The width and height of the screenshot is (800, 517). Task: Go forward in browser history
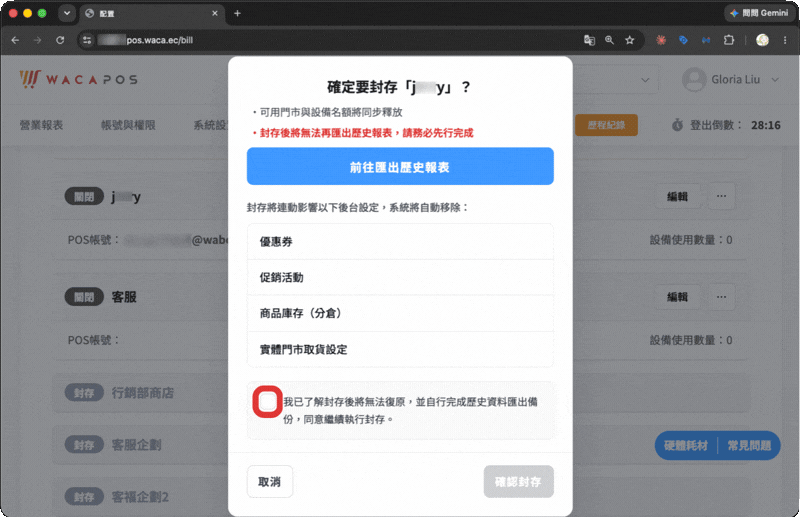tap(37, 40)
